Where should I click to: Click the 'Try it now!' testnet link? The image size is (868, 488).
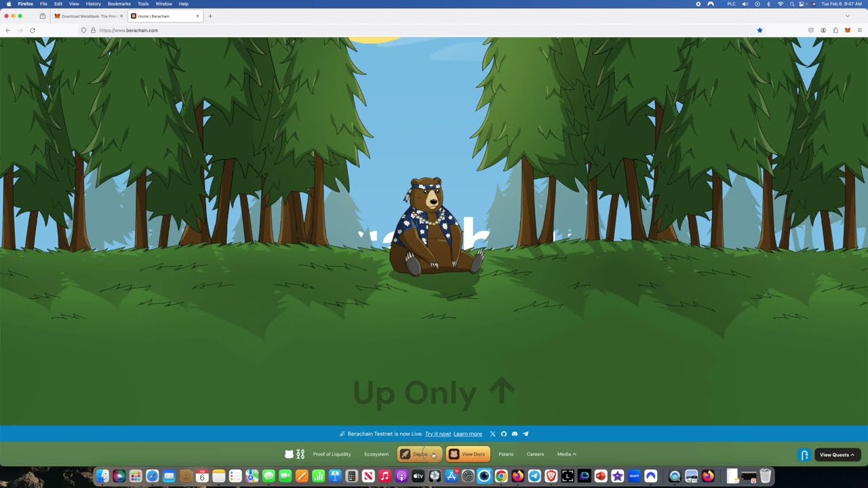(x=438, y=434)
